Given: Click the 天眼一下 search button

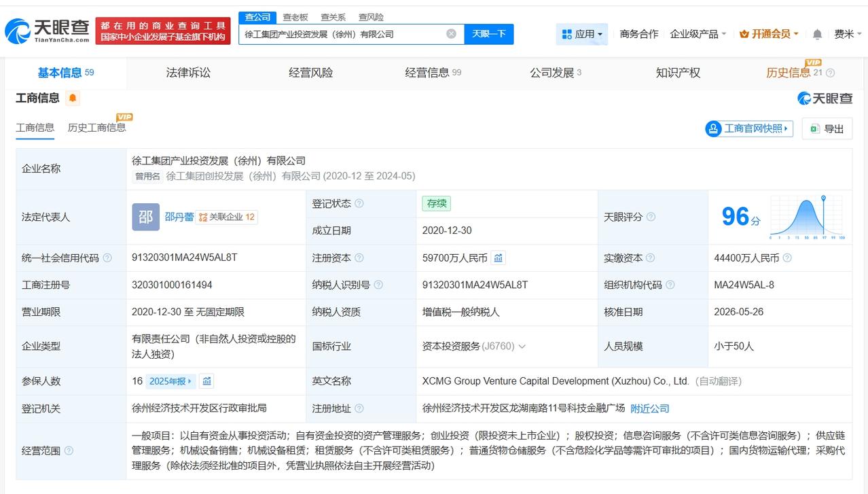Looking at the screenshot, I should click(489, 34).
